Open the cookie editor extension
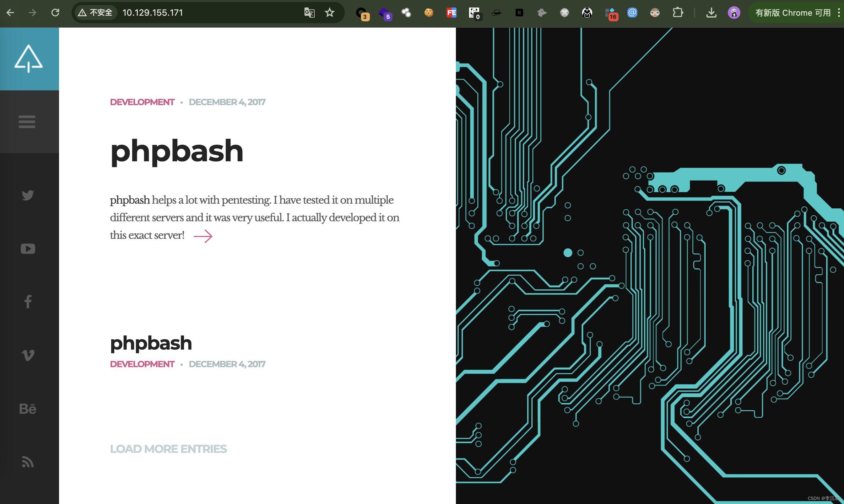 [429, 13]
